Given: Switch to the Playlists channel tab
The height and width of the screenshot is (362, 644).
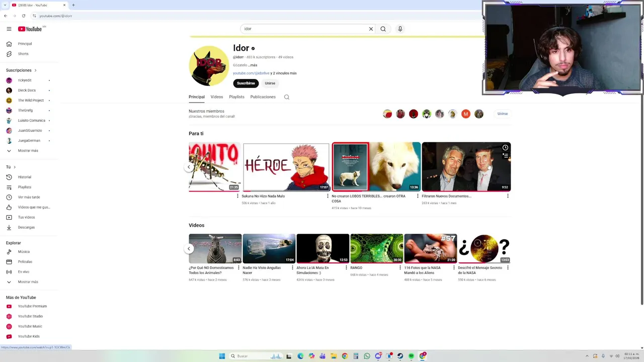Looking at the screenshot, I should pos(236,97).
